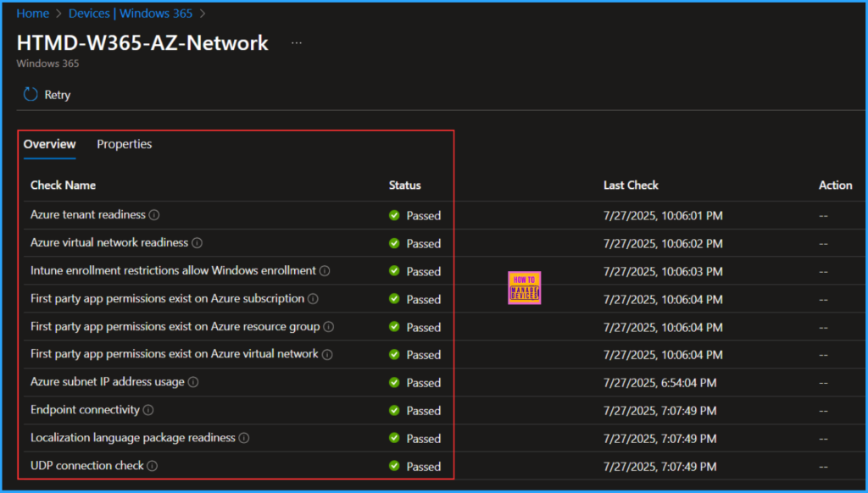Switch to the Properties tab

click(125, 144)
